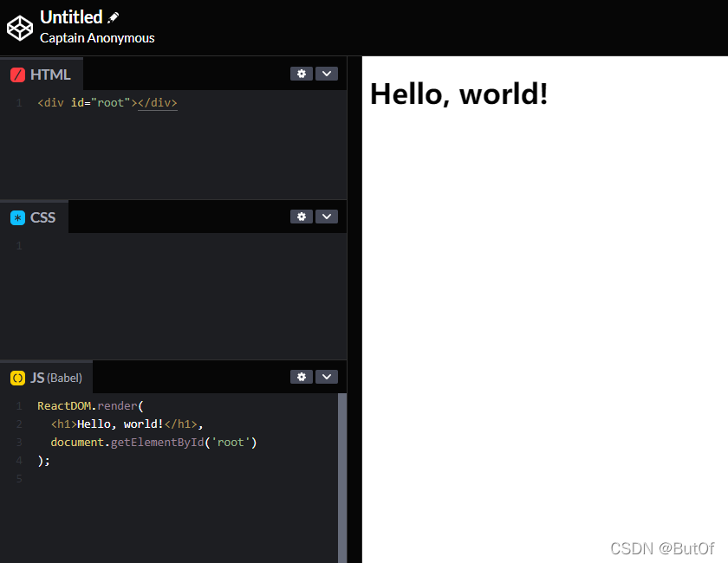Click the empty CSS editor line 1
Image resolution: width=728 pixels, height=563 pixels.
click(x=185, y=245)
